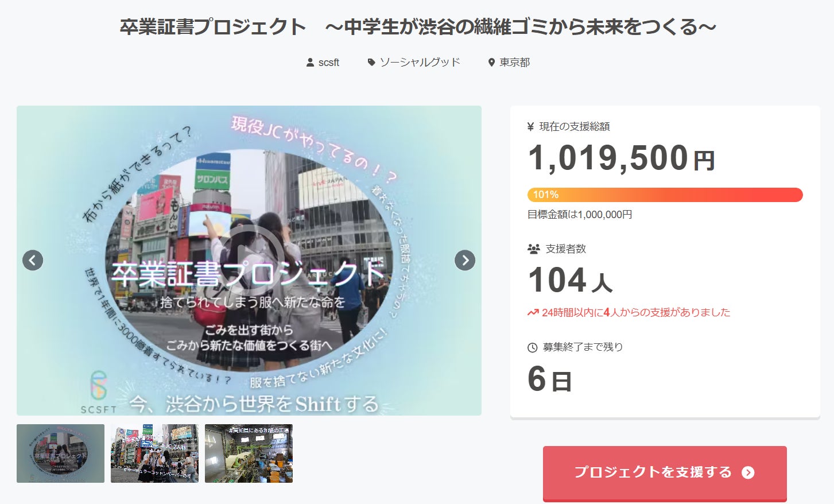
Task: Click the location pin icon by 東京都
Action: 491,62
